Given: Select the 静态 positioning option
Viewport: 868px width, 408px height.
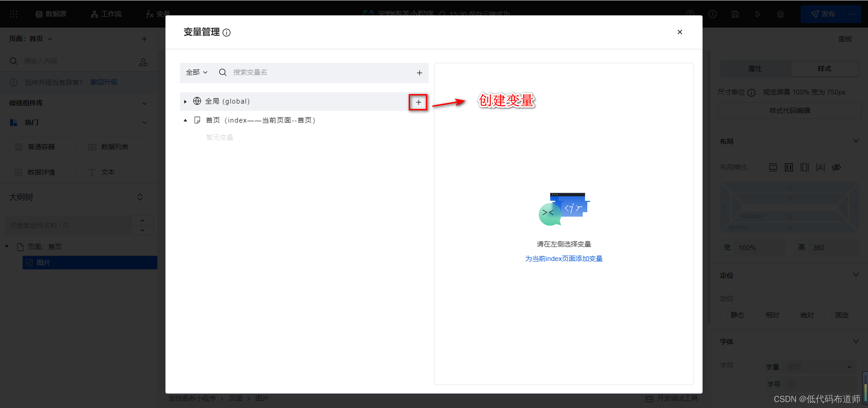Looking at the screenshot, I should (737, 315).
